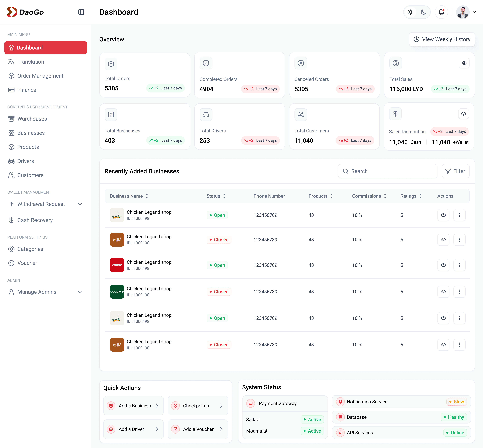Viewport: 483px width, 448px height.
Task: Go to Warehouses page
Action: [x=32, y=119]
